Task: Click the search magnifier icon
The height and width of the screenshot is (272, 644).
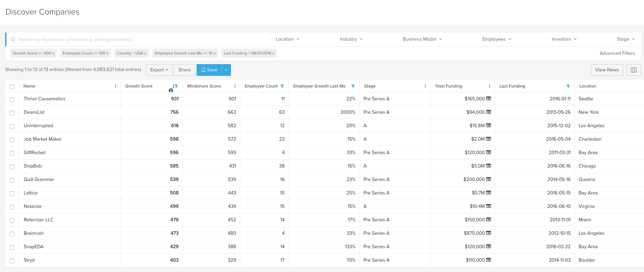Action: [x=13, y=40]
